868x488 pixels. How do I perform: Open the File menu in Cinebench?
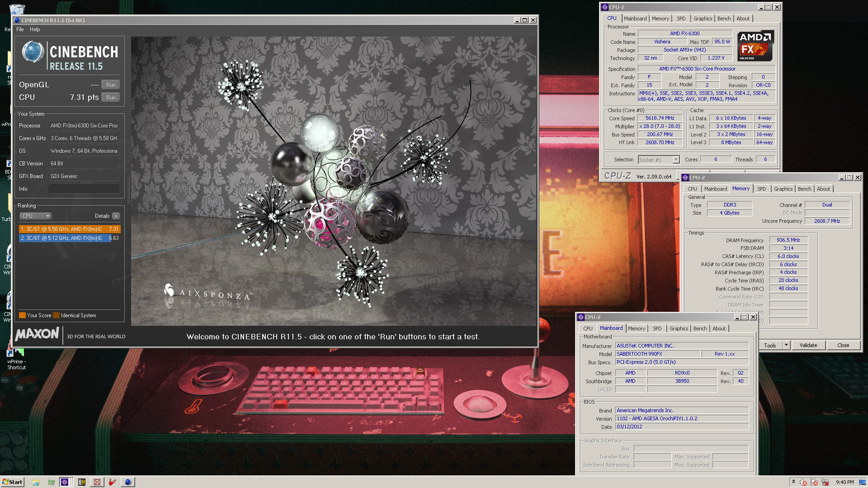click(x=20, y=29)
